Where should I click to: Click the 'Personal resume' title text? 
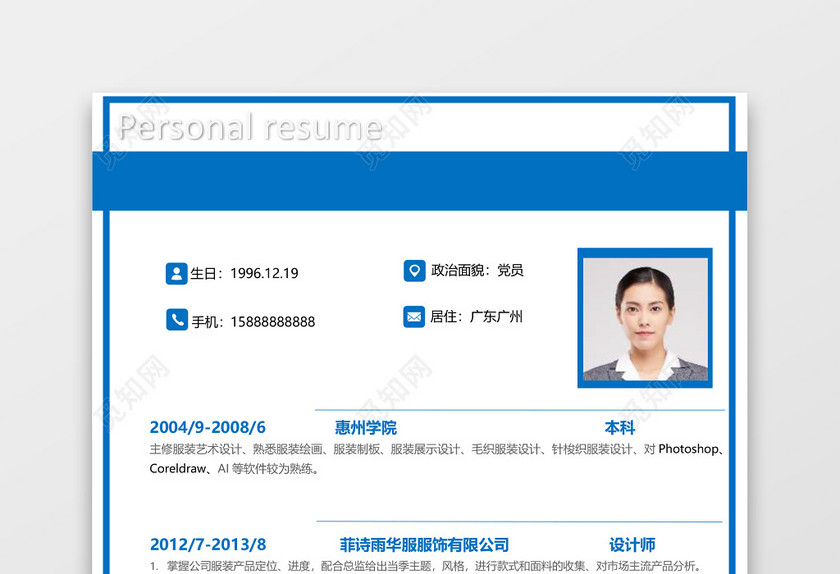click(250, 128)
